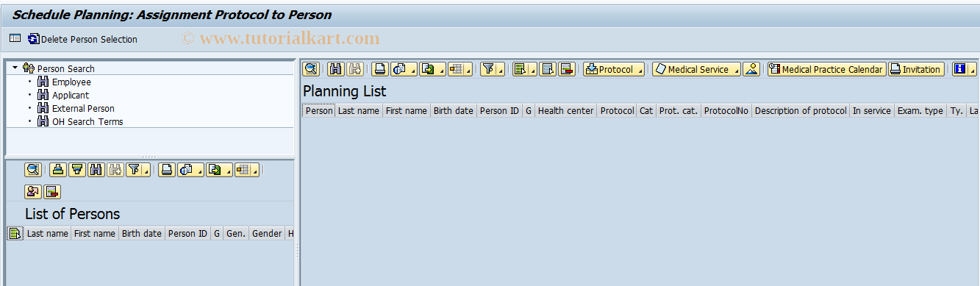Viewport: 980px width, 286px height.
Task: Click Export icon in List of Persons toolbar
Action: coord(214,170)
